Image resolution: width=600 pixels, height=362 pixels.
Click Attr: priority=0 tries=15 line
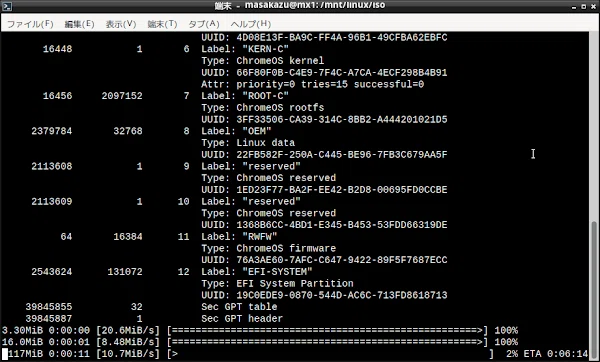pos(313,84)
